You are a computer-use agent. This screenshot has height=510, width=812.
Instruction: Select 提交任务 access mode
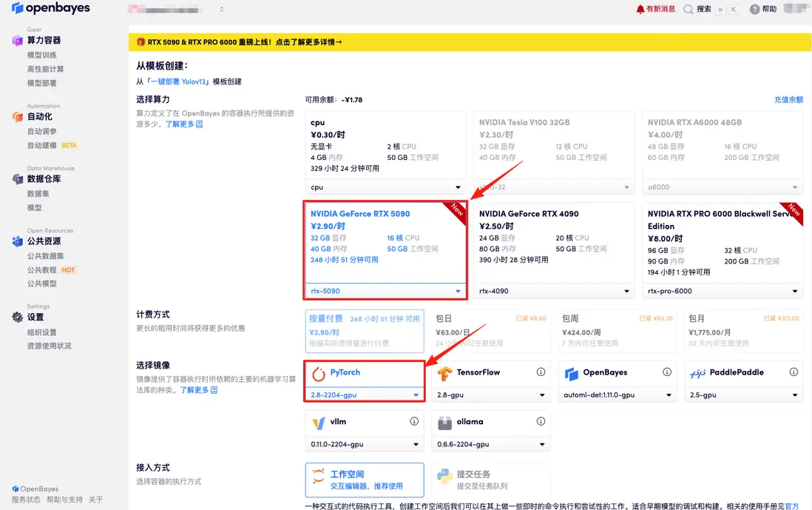(x=491, y=480)
